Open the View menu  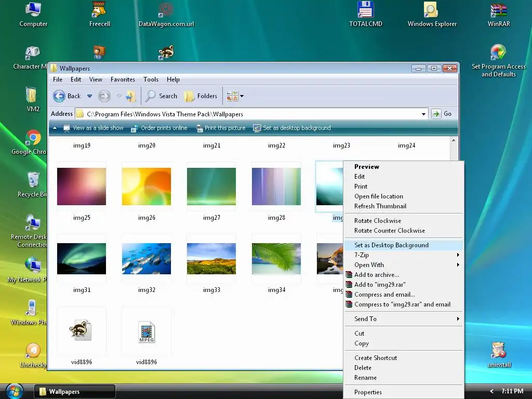(x=96, y=79)
